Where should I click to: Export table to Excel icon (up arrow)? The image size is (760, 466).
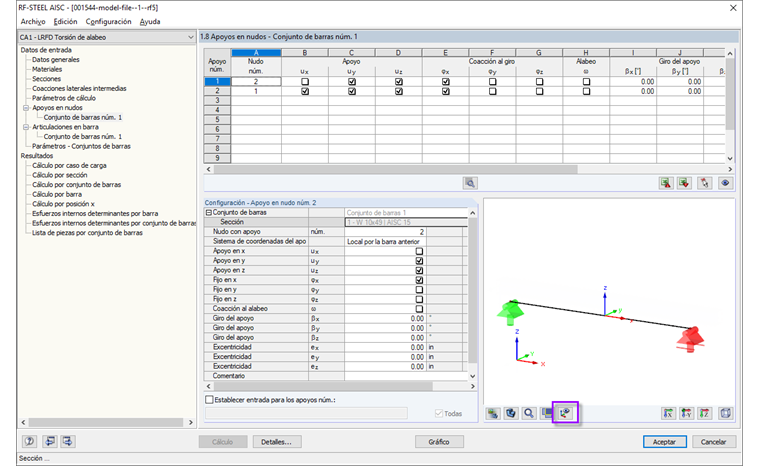pos(666,183)
